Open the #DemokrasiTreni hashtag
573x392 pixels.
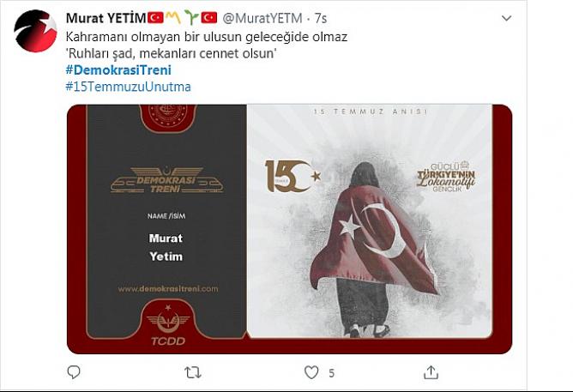[x=118, y=70]
